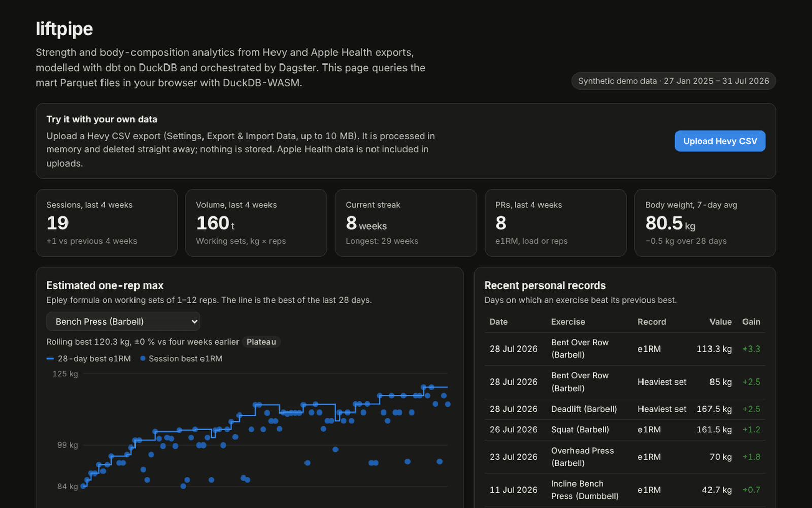Select the Deadlift (Barbell) row

pyautogui.click(x=625, y=409)
